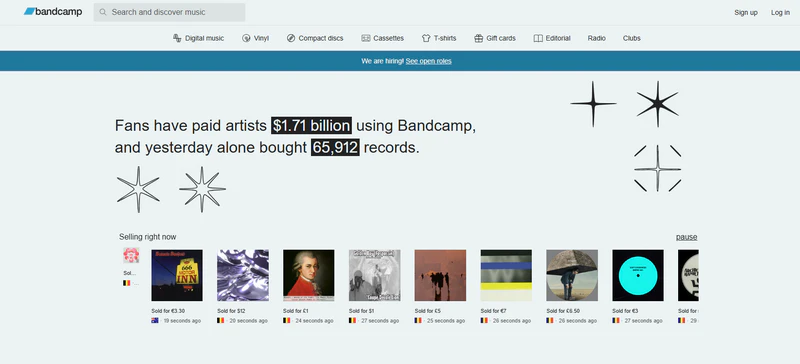800x364 pixels.
Task: Click Sign up link
Action: (x=746, y=12)
